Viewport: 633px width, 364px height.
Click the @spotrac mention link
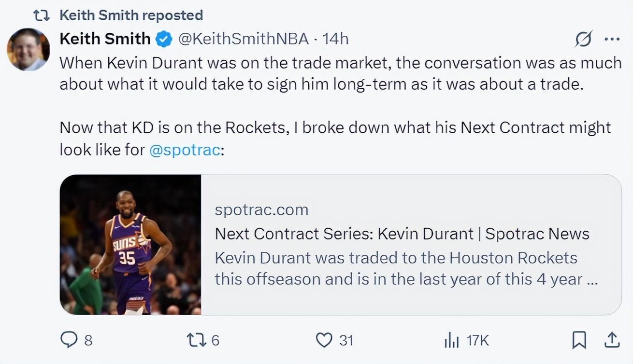coord(185,150)
